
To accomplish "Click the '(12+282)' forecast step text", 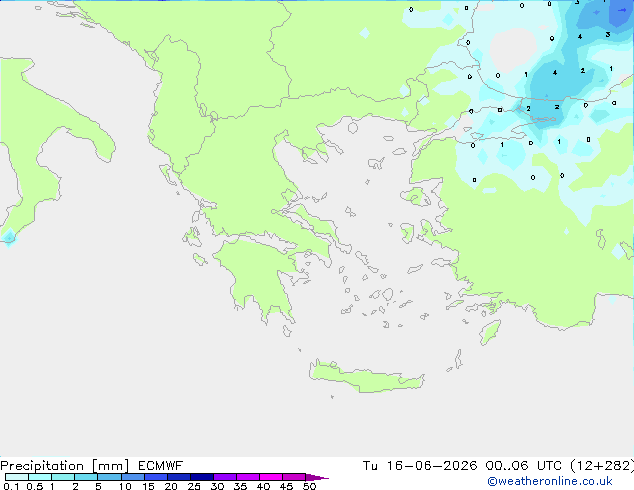I will tap(602, 466).
